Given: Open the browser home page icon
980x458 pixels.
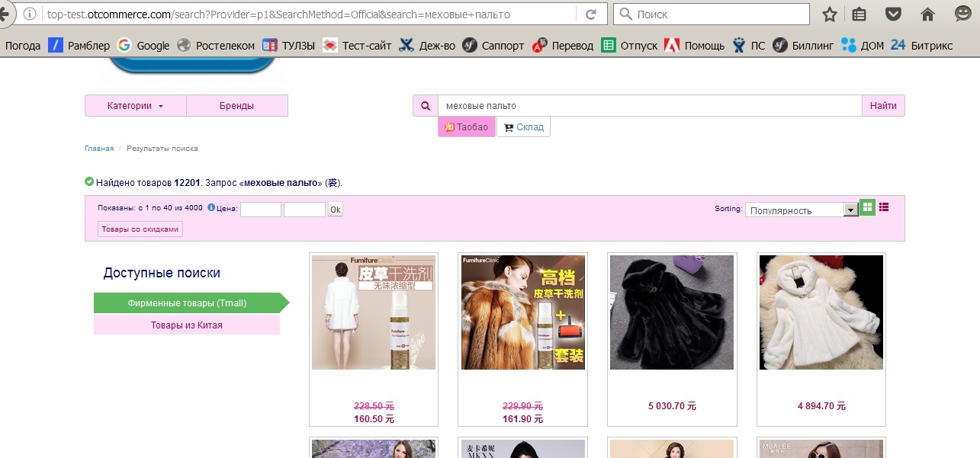Looking at the screenshot, I should point(927,14).
